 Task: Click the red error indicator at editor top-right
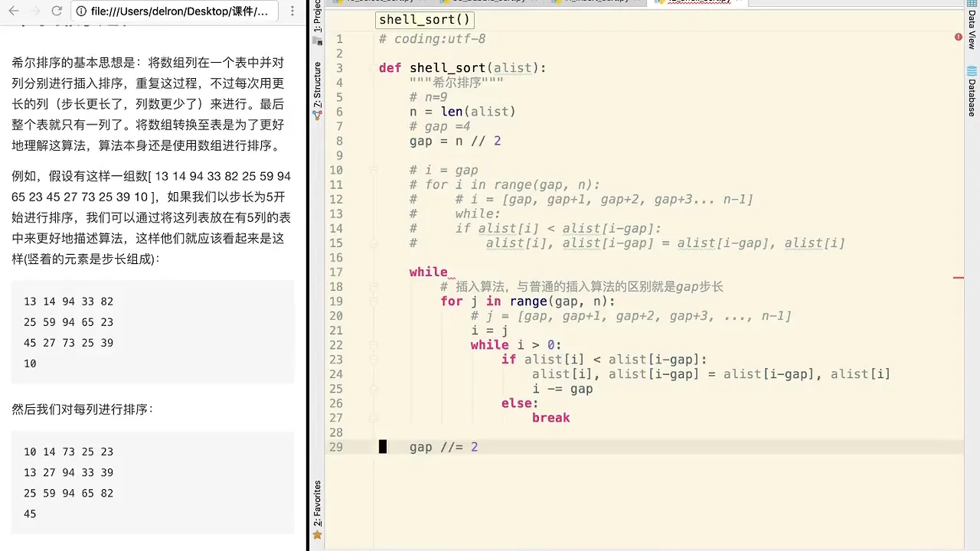[x=959, y=37]
